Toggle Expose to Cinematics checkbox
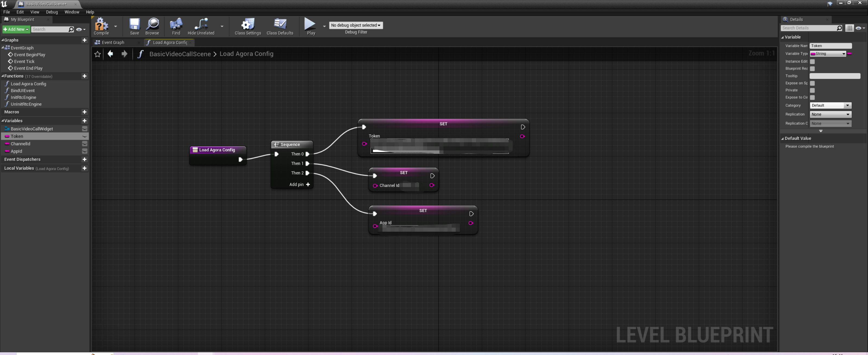The width and height of the screenshot is (868, 355). tap(812, 97)
